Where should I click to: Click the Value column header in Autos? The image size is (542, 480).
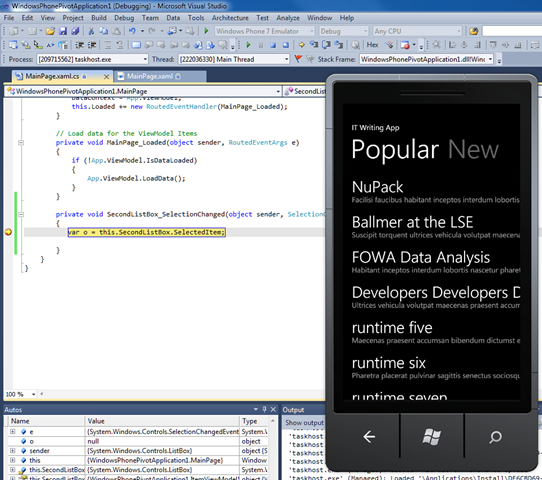pyautogui.click(x=162, y=421)
